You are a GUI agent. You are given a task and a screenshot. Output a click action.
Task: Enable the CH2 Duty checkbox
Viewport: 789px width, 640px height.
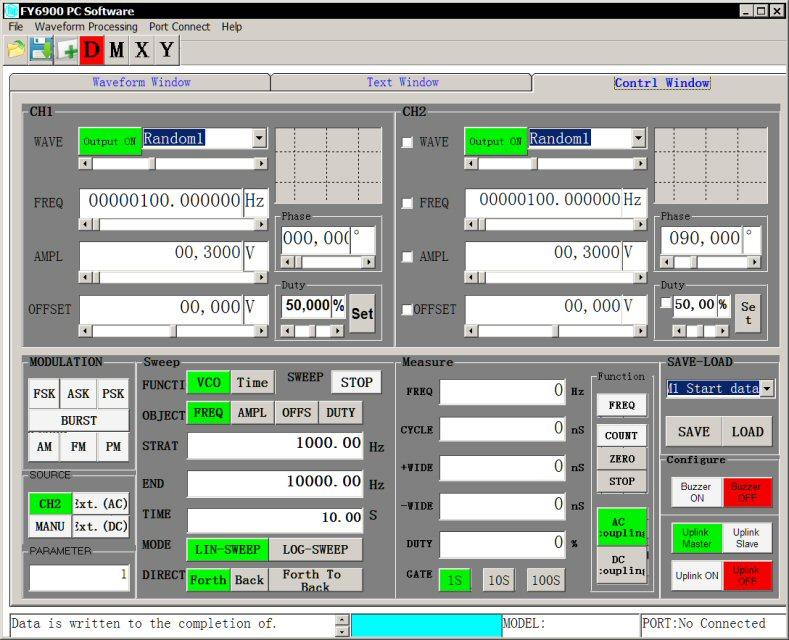tap(666, 303)
